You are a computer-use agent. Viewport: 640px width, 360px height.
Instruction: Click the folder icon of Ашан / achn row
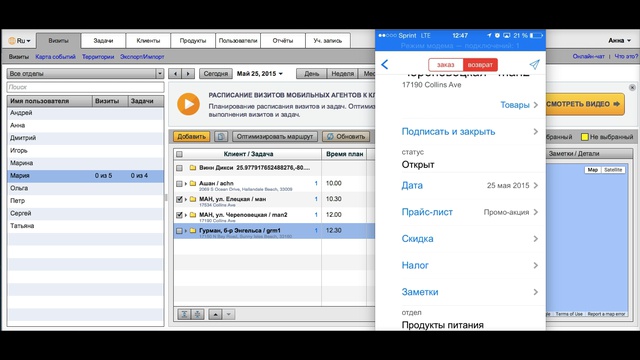click(x=193, y=183)
